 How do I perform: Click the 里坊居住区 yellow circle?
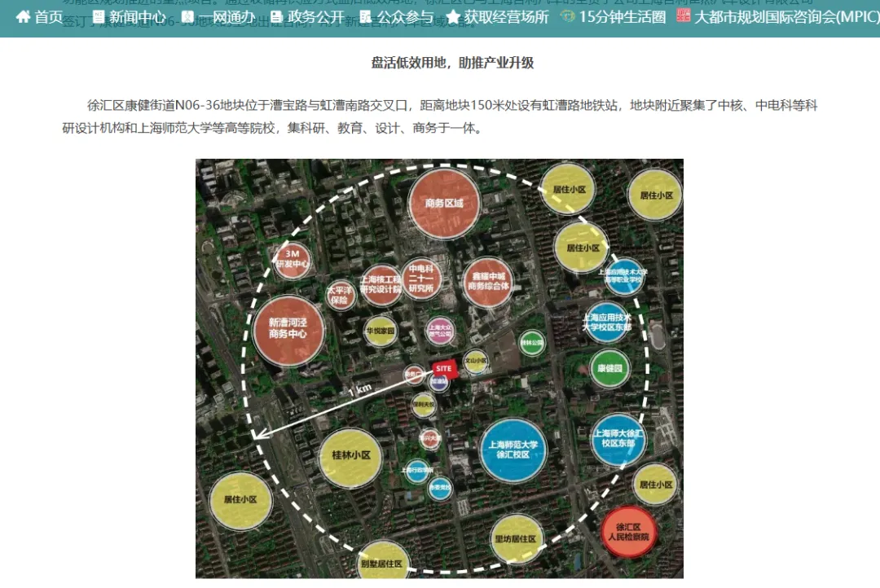pyautogui.click(x=515, y=538)
